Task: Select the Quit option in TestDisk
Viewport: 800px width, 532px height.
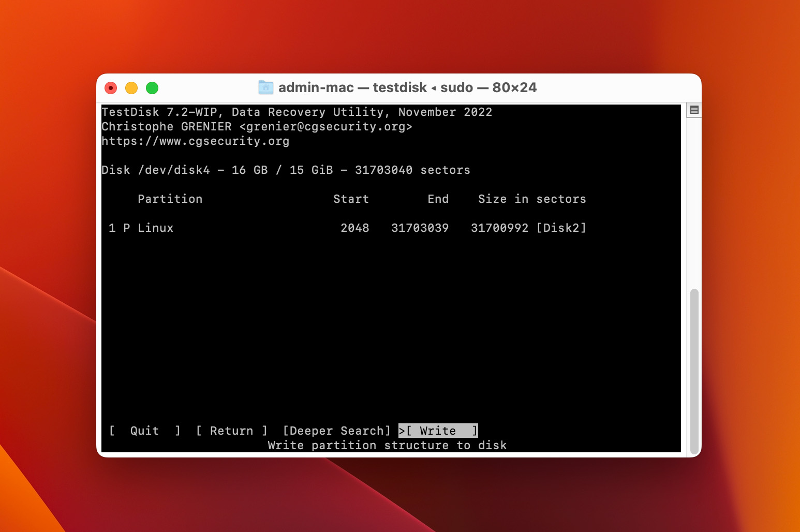Action: [x=144, y=431]
